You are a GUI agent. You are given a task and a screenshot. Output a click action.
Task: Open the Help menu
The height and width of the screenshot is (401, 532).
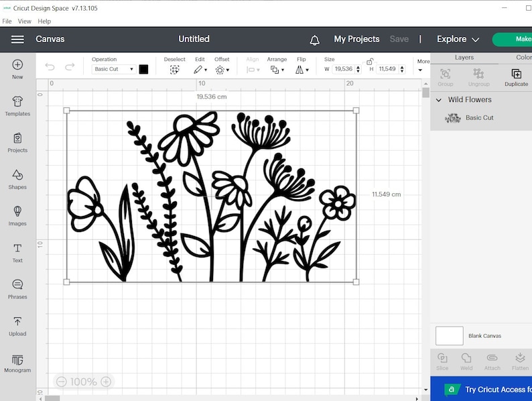pos(44,21)
